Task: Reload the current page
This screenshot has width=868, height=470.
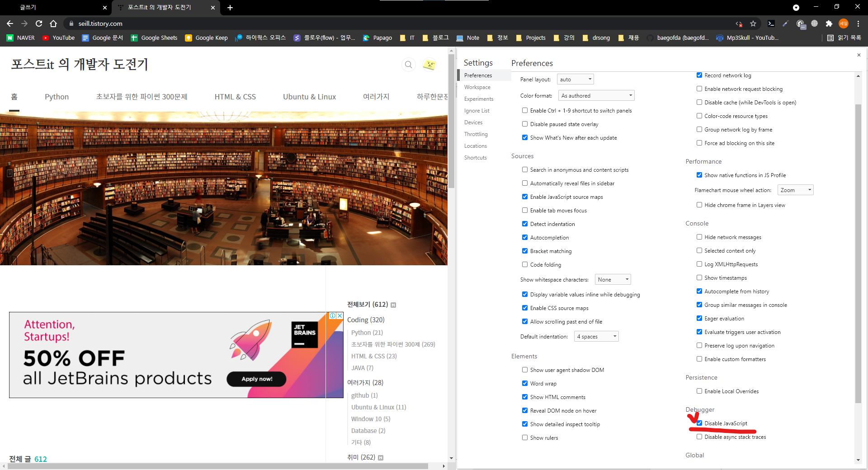Action: (39, 23)
